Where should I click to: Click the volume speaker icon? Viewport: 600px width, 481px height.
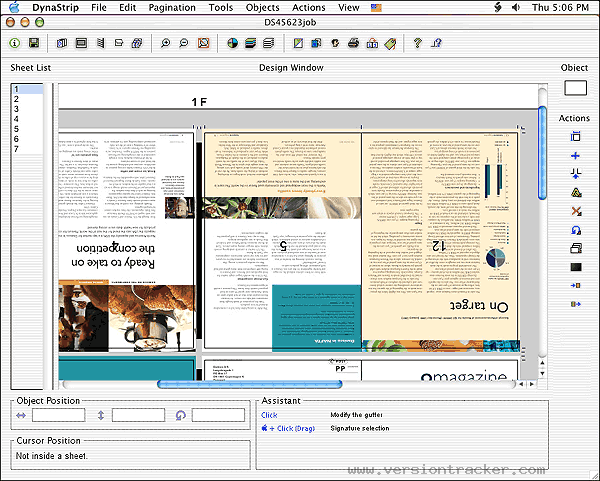click(515, 7)
